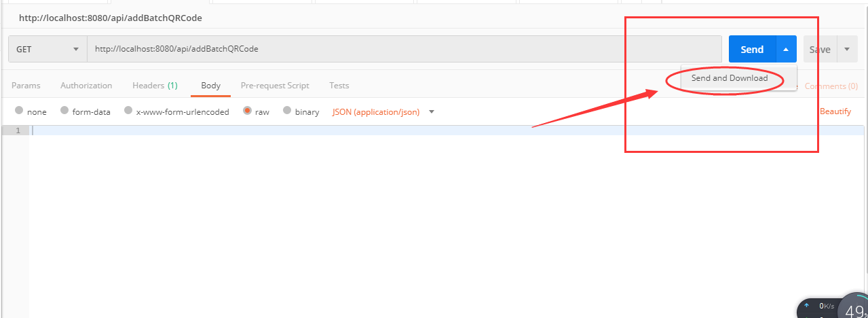868x318 pixels.
Task: Select the Body tab
Action: pos(210,86)
